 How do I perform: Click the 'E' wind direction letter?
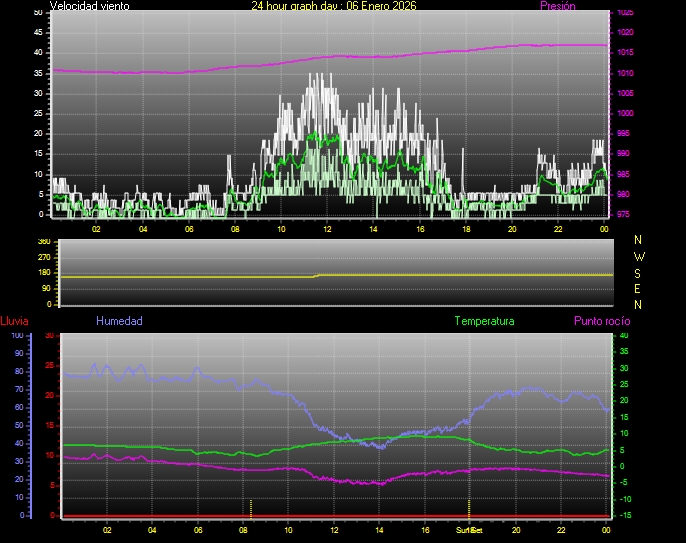pos(639,288)
